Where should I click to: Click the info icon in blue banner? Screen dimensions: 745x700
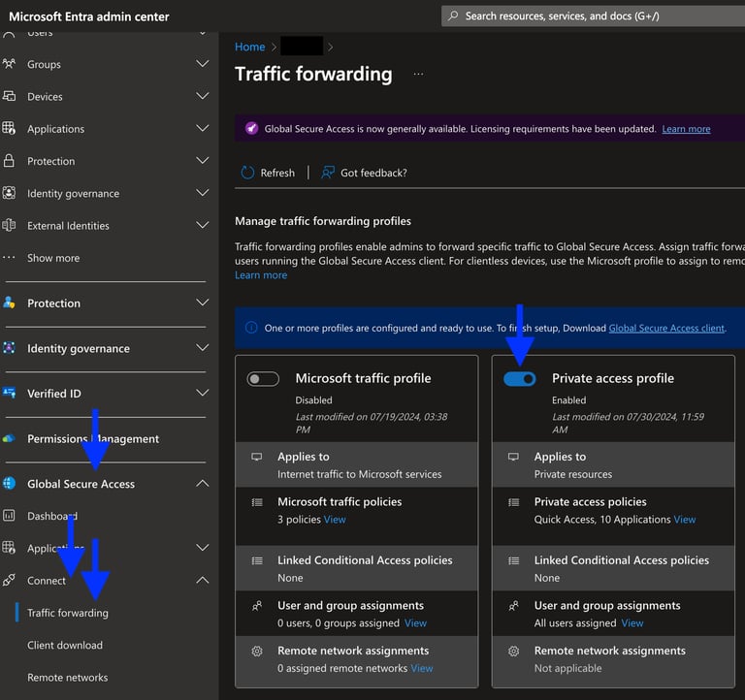pos(251,328)
